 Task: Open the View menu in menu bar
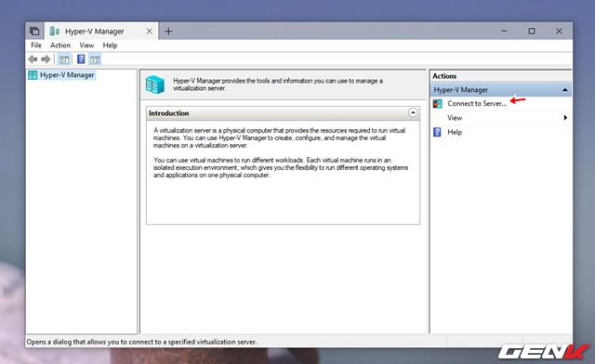tap(86, 45)
